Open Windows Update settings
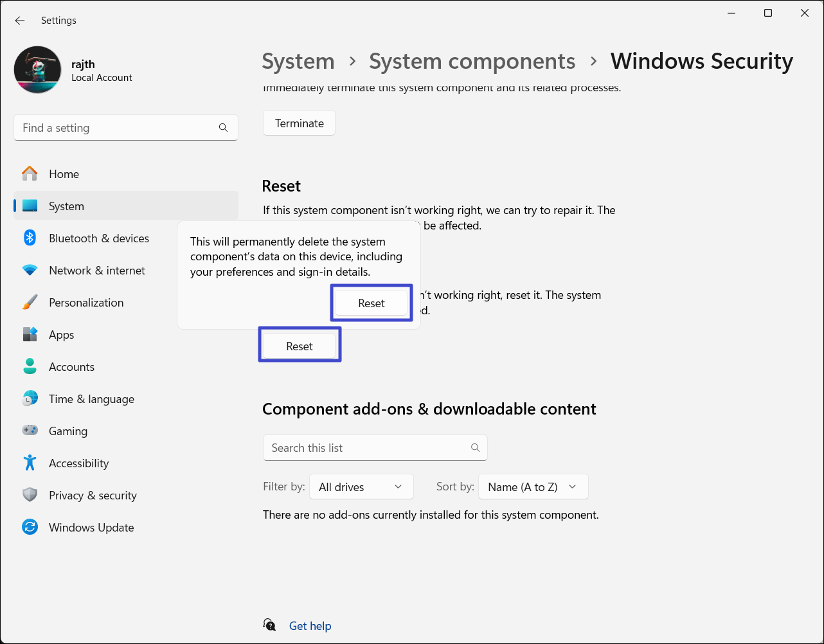824x644 pixels. coord(91,528)
